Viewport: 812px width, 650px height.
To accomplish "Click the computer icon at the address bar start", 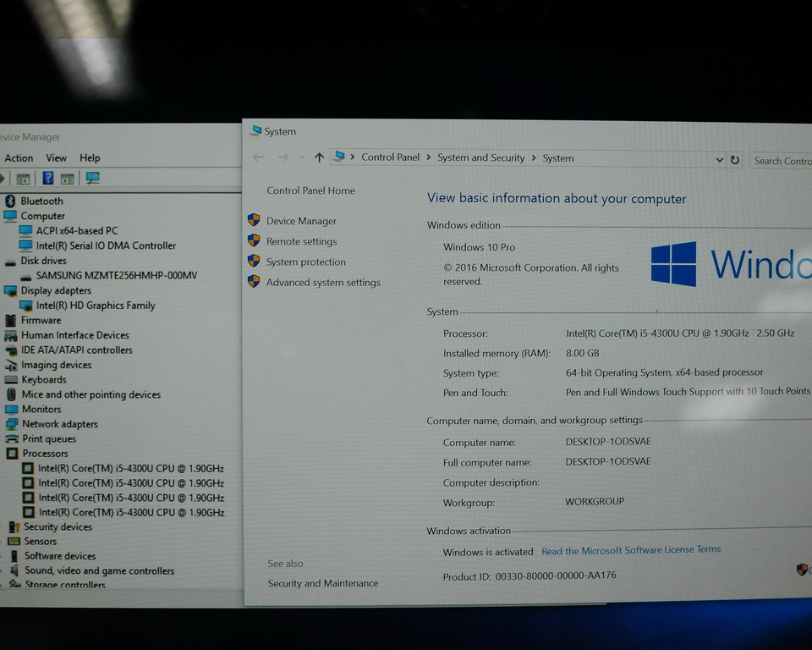I will 340,156.
